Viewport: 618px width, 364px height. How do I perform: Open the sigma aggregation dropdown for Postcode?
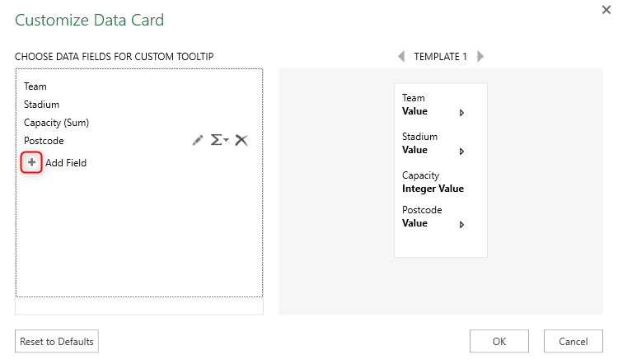pyautogui.click(x=218, y=141)
